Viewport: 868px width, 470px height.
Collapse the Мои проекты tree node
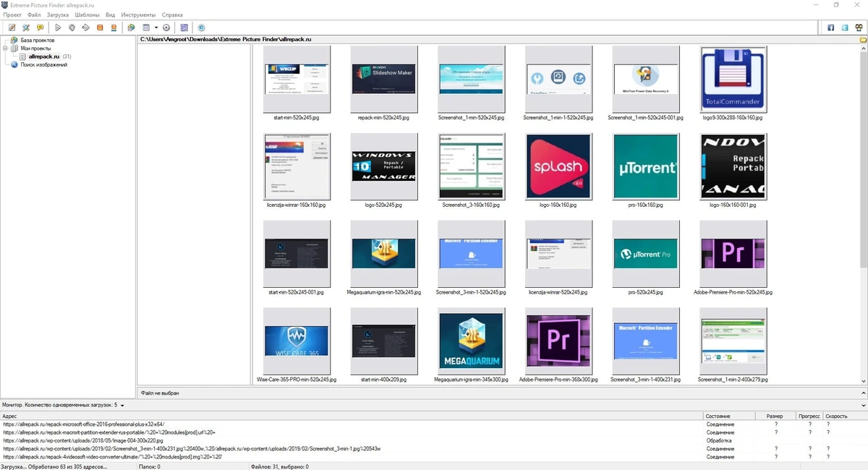[x=5, y=48]
